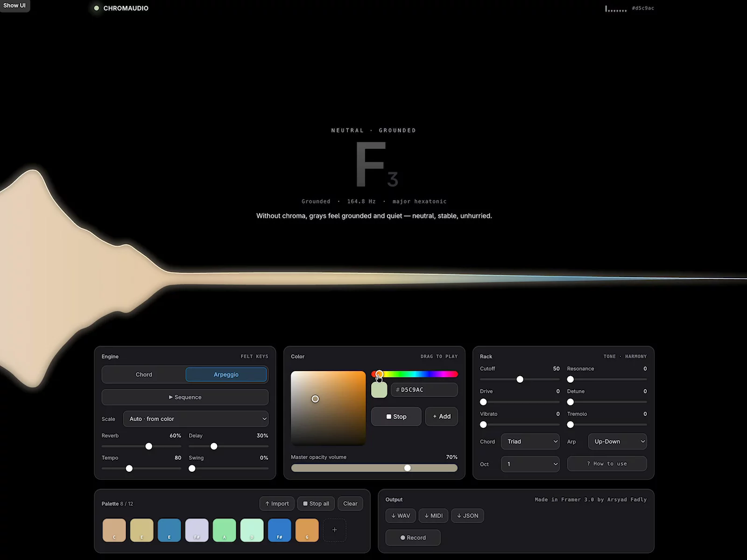Screen dimensions: 747x560
Task: Select the Arpeggio engine mode
Action: (x=226, y=374)
